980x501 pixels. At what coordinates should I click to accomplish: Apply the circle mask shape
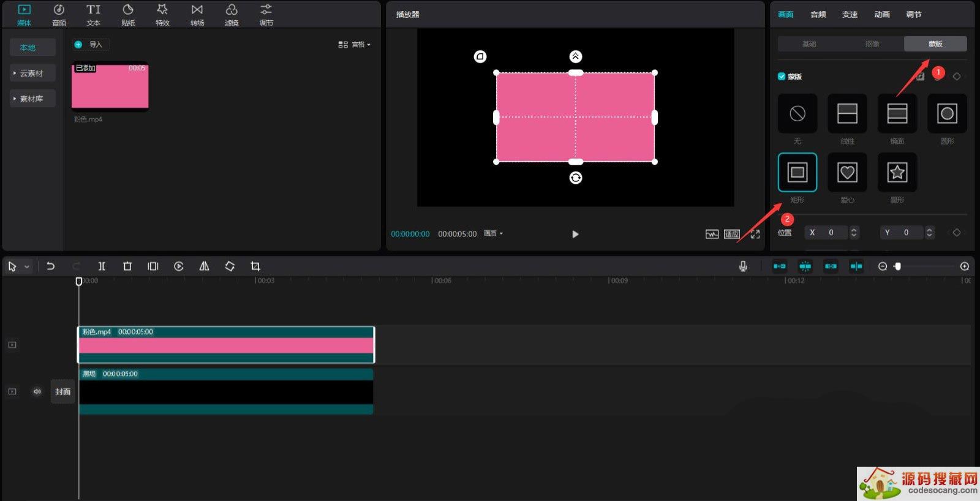coord(947,113)
